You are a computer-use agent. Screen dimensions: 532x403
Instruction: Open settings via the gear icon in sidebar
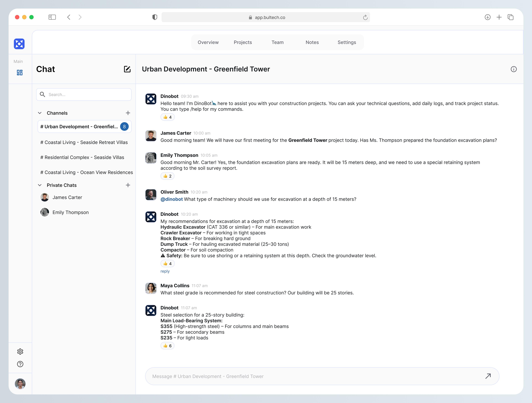pyautogui.click(x=20, y=352)
